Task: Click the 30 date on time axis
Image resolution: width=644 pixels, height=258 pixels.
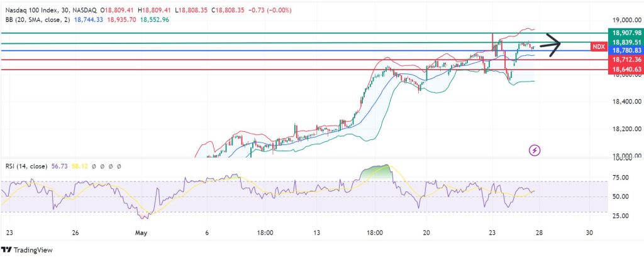Action: tap(589, 232)
